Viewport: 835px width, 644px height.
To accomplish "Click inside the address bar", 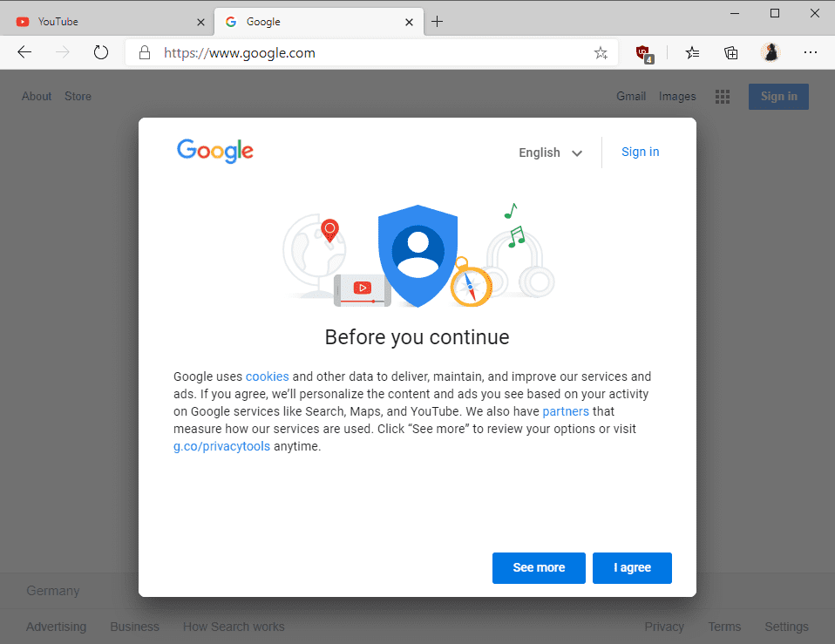I will [x=349, y=52].
